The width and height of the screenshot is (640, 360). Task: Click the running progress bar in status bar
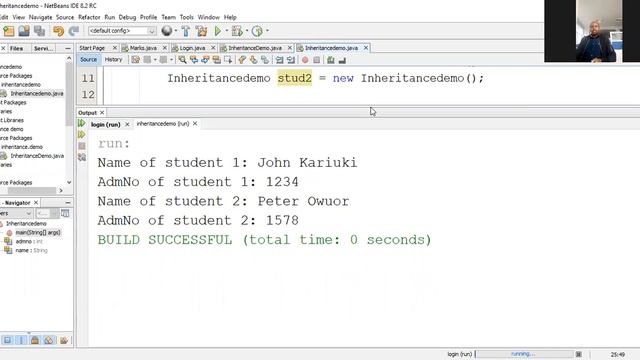524,354
